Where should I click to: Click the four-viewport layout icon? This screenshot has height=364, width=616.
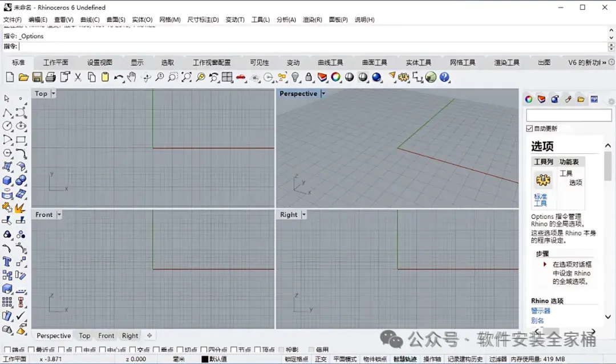coord(227,77)
